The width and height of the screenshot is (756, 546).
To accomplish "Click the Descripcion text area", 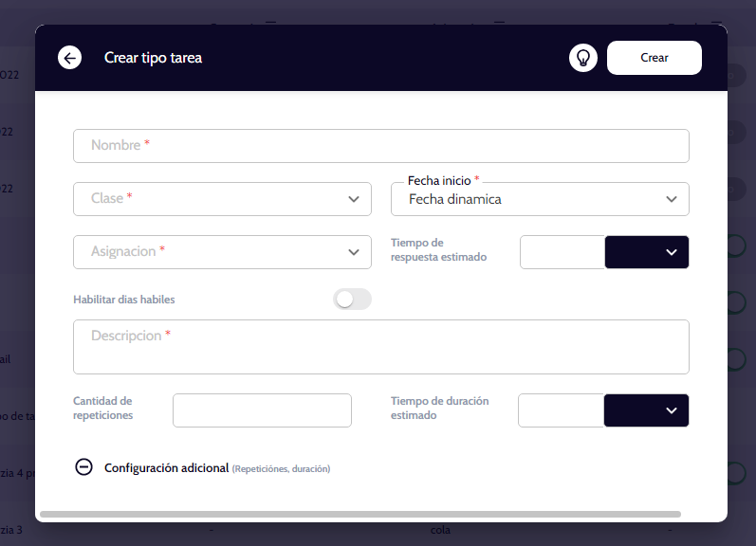I will (380, 347).
